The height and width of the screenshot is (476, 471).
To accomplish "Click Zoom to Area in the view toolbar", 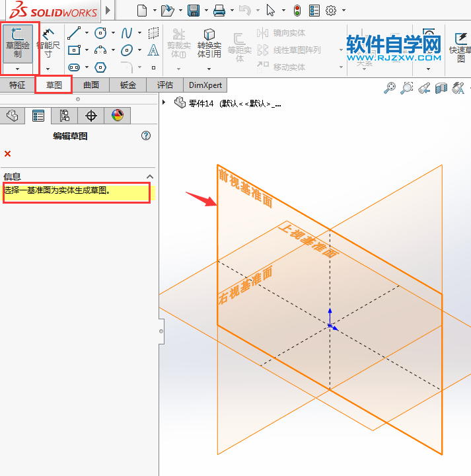I will 407,88.
